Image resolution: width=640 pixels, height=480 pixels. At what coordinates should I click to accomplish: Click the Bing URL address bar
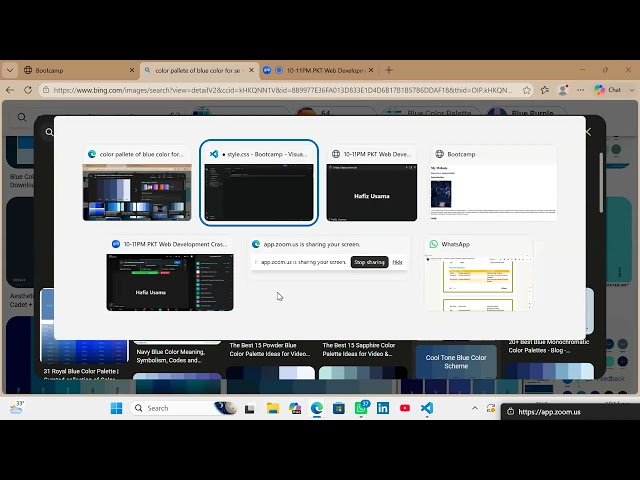click(x=282, y=90)
